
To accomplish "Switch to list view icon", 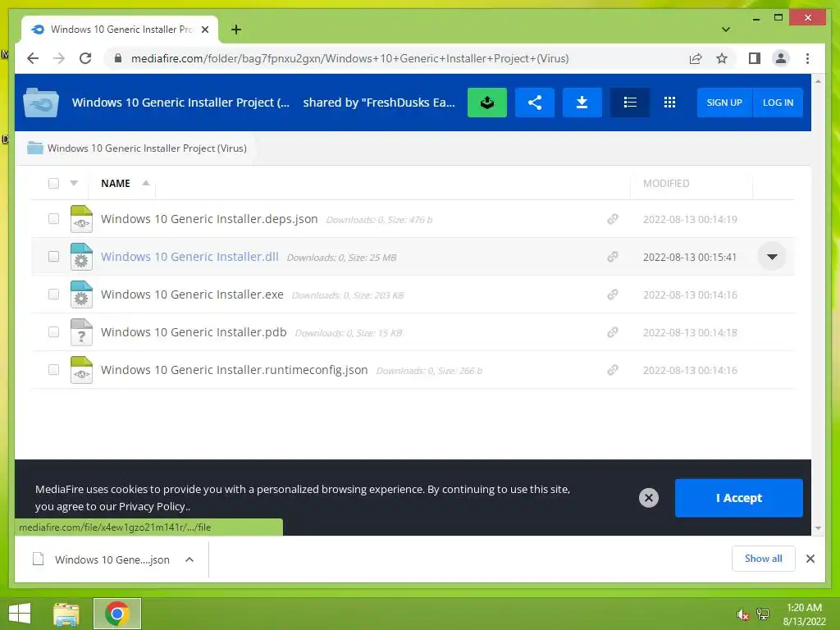I will tap(629, 103).
